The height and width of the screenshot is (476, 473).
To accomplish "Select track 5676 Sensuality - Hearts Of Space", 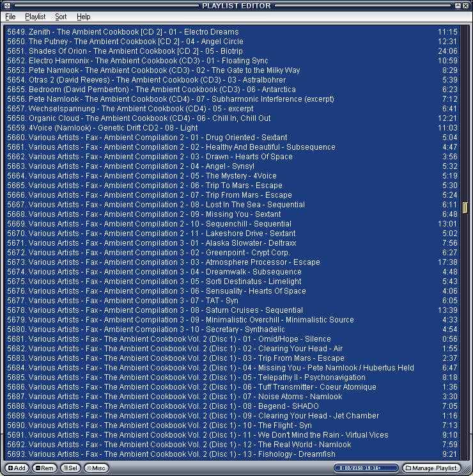I will point(232,291).
